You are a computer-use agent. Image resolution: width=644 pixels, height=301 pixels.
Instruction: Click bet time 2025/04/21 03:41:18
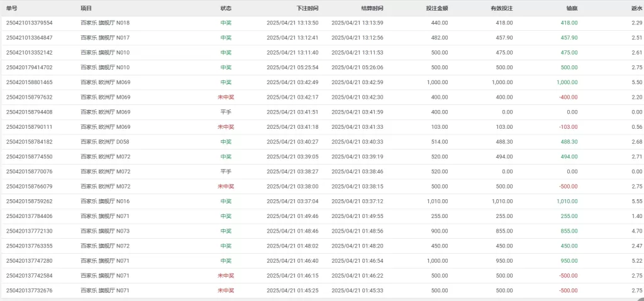tap(292, 127)
